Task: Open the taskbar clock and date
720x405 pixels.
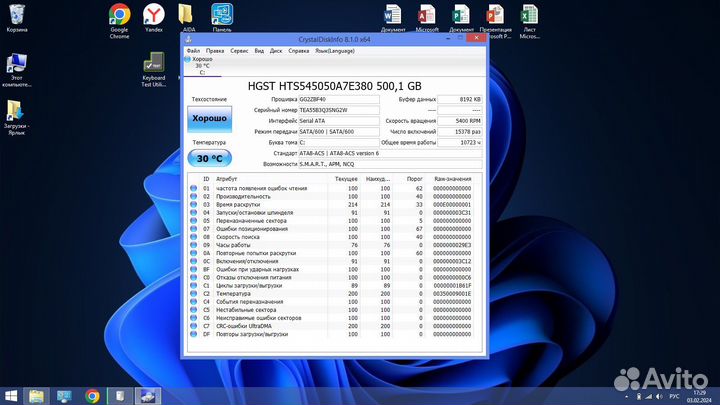Action: point(699,396)
